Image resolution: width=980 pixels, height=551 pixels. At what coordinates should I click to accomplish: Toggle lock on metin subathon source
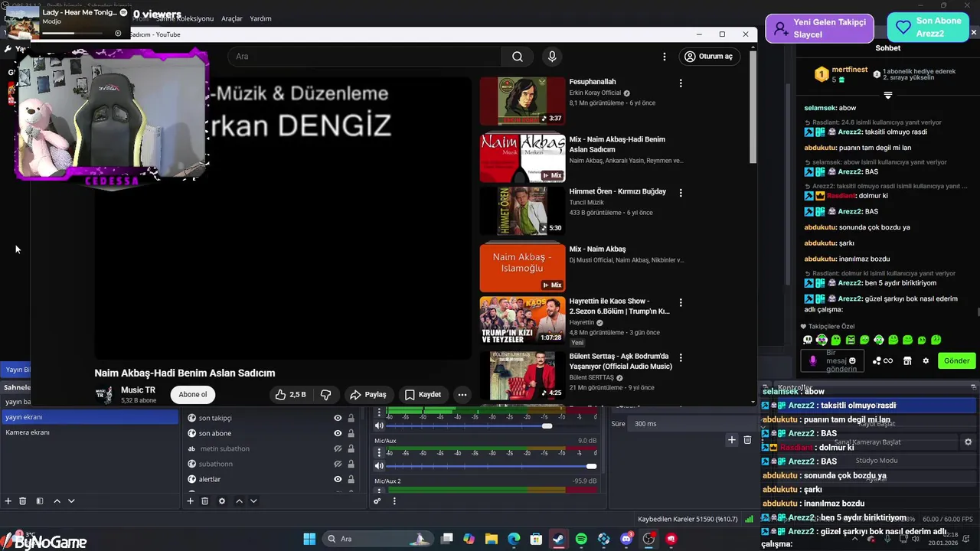(351, 448)
